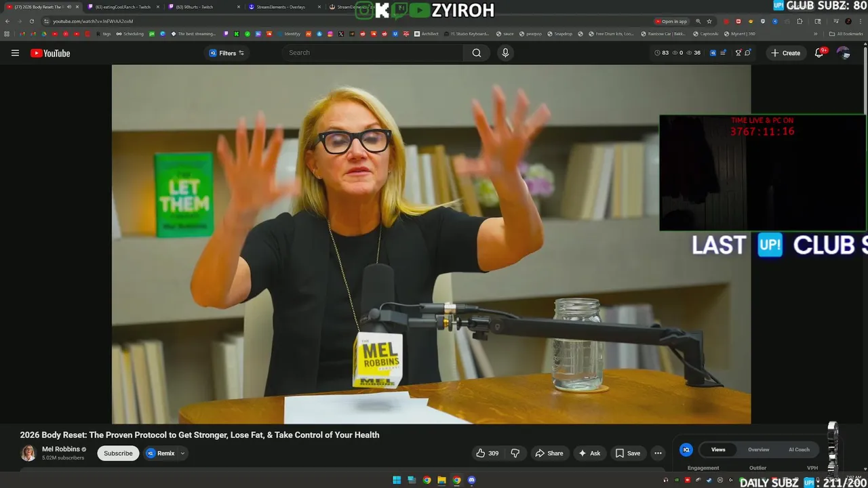
Task: Open YouTube notifications bell
Action: coord(819,53)
